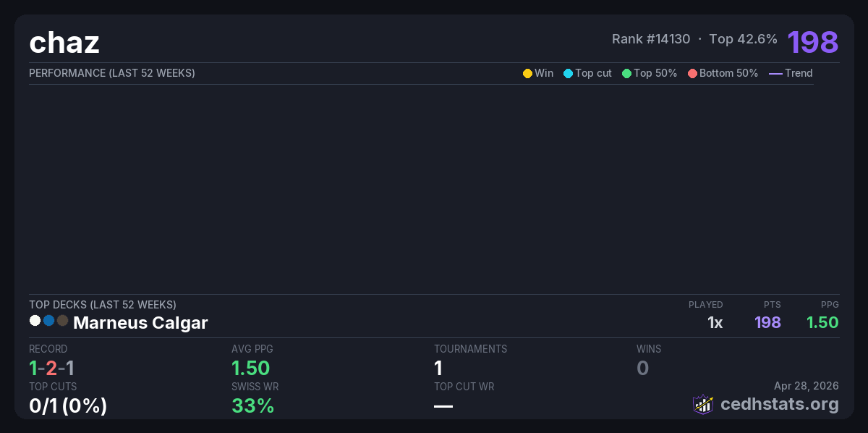Click the 33% Swiss WR value

pos(252,406)
